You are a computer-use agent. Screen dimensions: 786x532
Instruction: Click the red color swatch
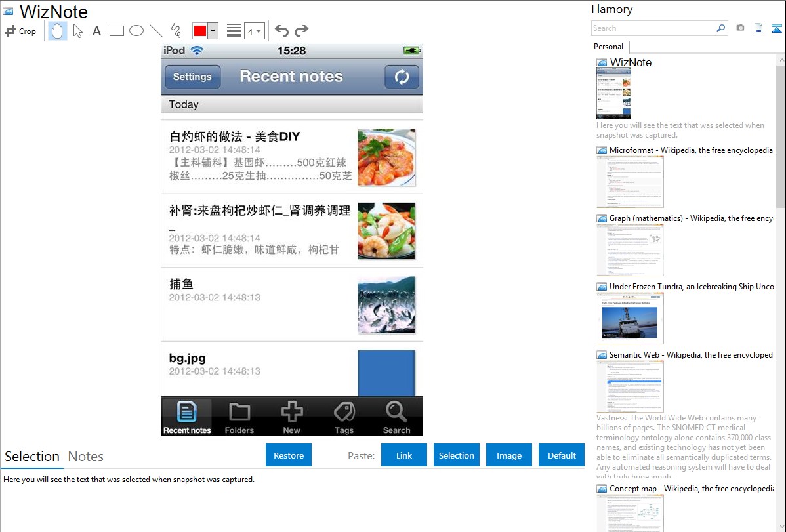(200, 31)
